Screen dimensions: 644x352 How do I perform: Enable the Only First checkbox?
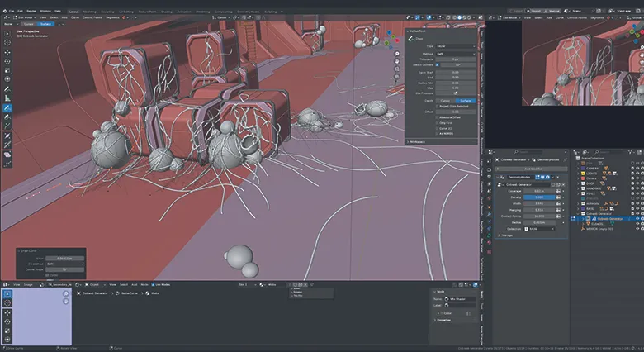tap(437, 123)
